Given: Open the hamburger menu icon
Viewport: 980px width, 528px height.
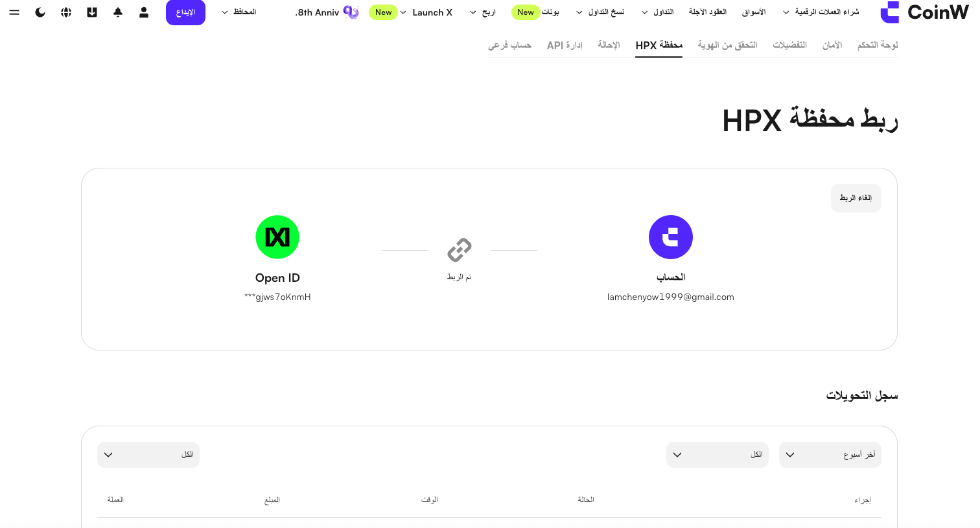Looking at the screenshot, I should coord(14,12).
